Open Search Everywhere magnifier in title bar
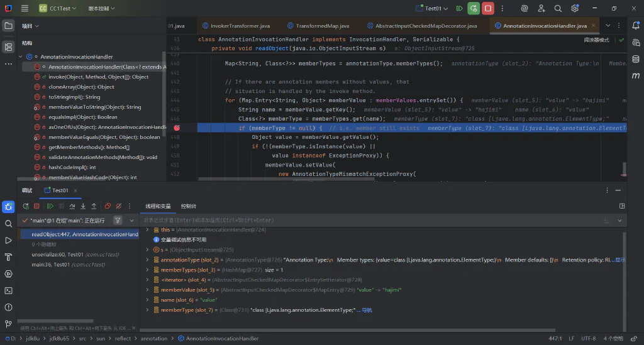This screenshot has width=644, height=345. [x=558, y=8]
